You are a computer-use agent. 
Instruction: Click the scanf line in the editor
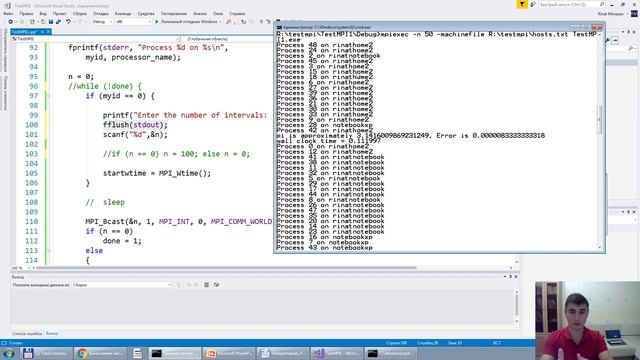135,134
